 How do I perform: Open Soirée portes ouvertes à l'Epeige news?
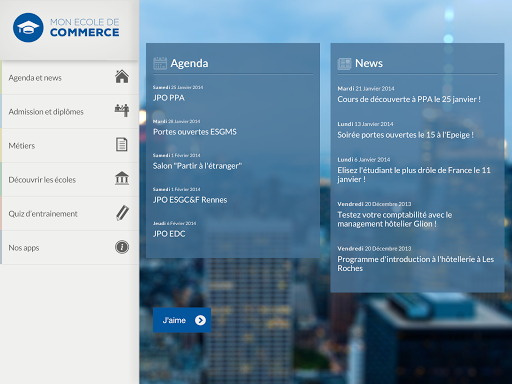(405, 135)
